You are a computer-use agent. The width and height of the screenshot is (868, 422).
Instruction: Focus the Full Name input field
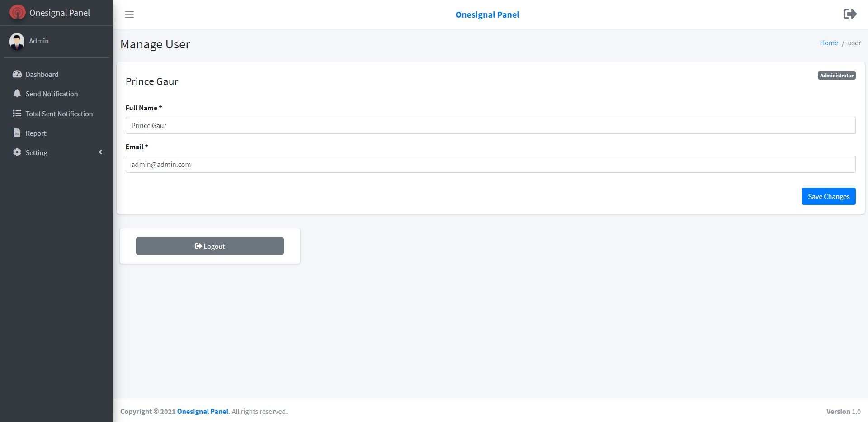491,125
